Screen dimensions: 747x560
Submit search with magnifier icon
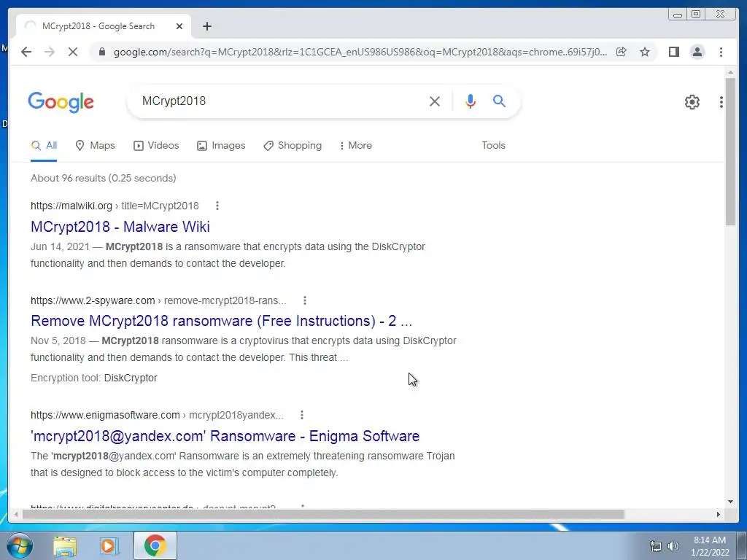(499, 101)
